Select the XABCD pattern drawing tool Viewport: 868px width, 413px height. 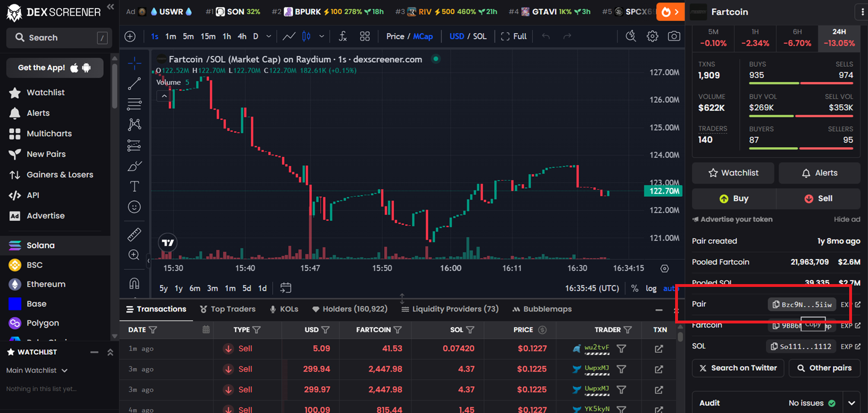coord(135,124)
